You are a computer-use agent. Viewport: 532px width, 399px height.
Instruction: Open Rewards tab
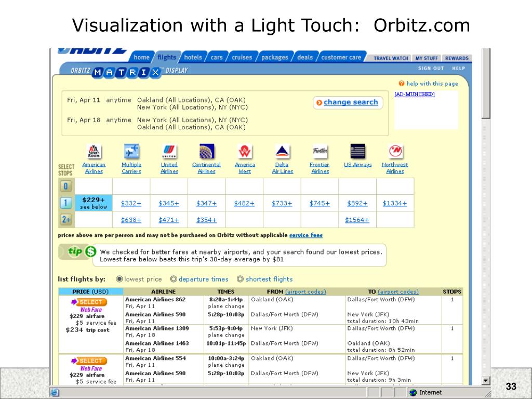coord(457,58)
